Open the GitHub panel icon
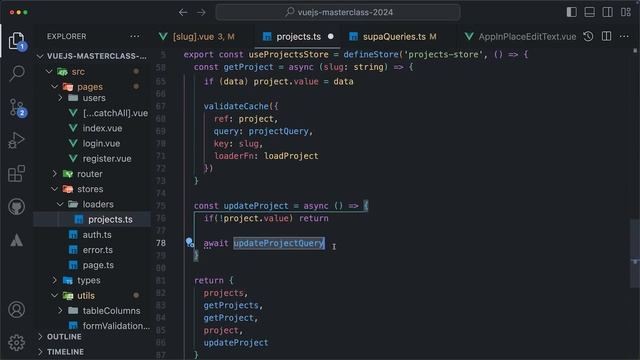Viewport: 640px width, 360px height. [16, 207]
